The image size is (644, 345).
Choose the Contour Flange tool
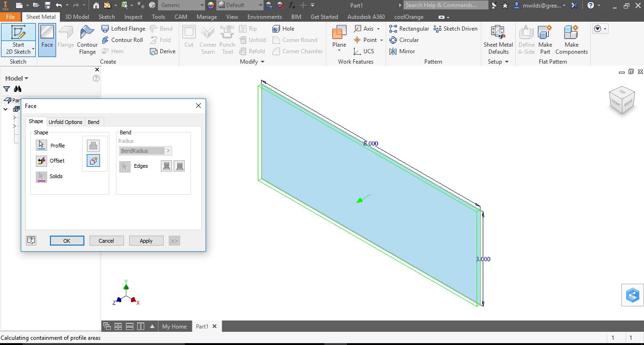[87, 39]
